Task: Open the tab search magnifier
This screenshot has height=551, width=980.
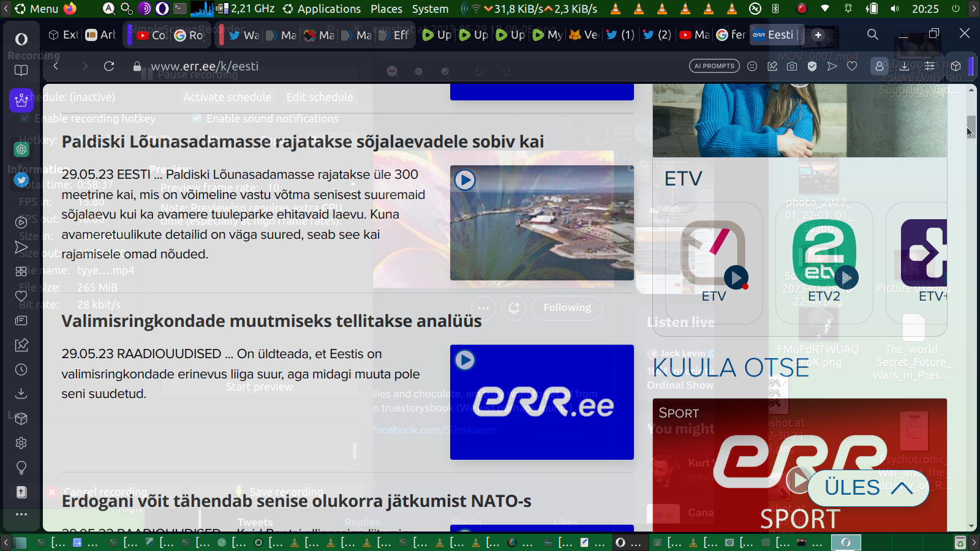Action: click(x=873, y=34)
